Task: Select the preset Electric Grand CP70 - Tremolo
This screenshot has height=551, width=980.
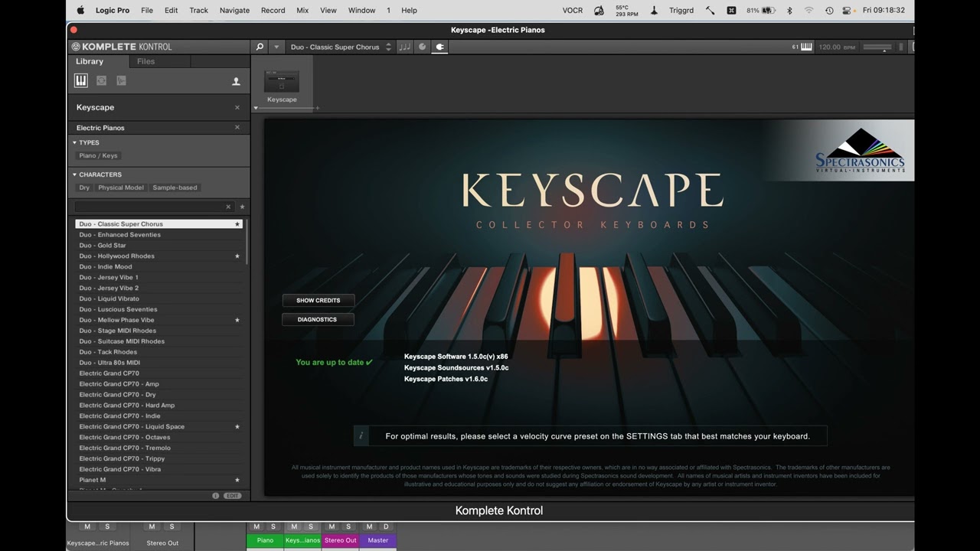Action: (x=159, y=448)
